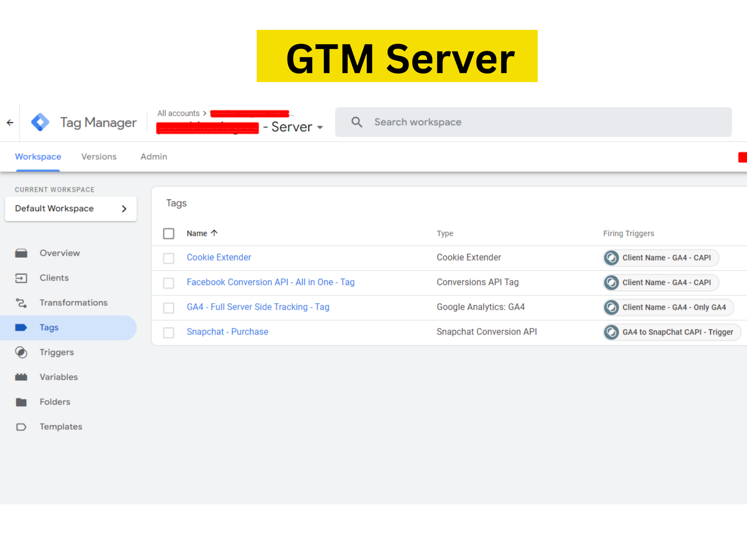Open the Clients section icon
Screen dimensions: 747x560
coord(21,278)
